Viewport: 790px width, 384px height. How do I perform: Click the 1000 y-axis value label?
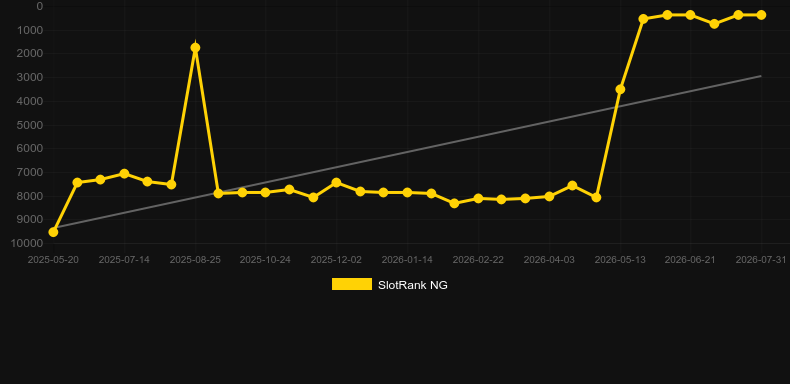tap(30, 30)
